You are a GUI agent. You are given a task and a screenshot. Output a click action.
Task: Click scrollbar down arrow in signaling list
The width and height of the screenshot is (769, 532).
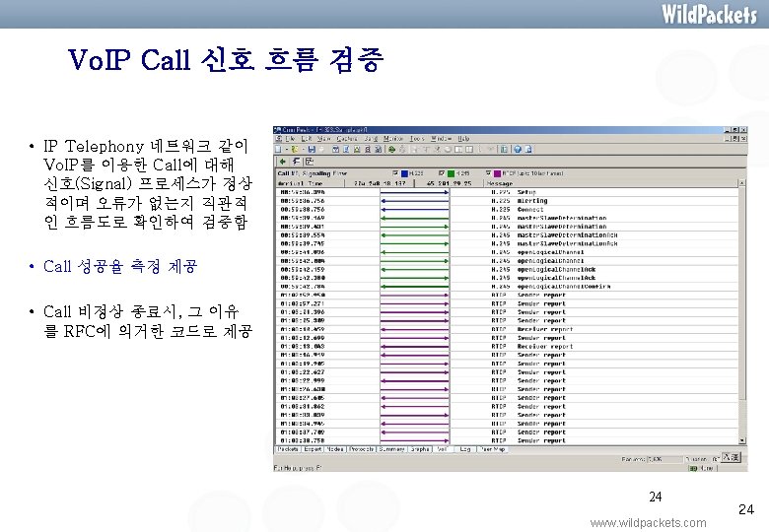[x=742, y=441]
